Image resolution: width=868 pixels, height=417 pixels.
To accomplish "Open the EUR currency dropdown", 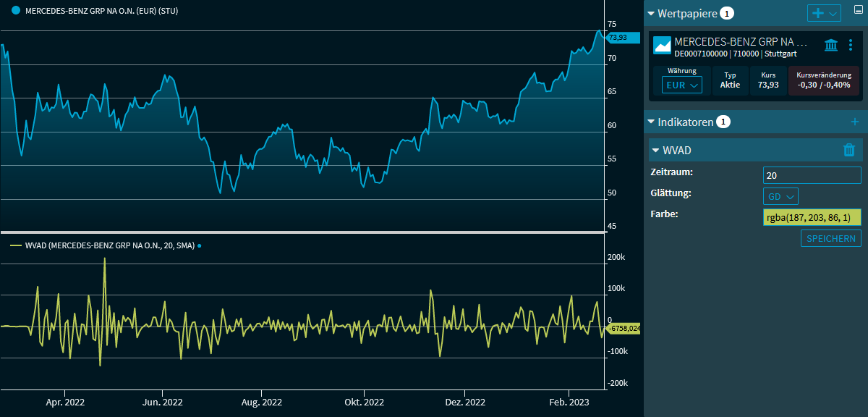I will pyautogui.click(x=681, y=85).
